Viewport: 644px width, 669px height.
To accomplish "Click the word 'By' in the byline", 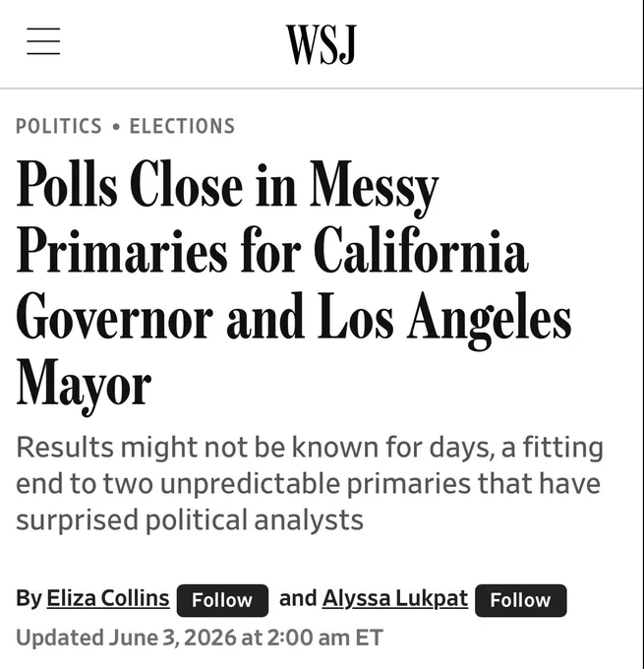I will click(29, 598).
